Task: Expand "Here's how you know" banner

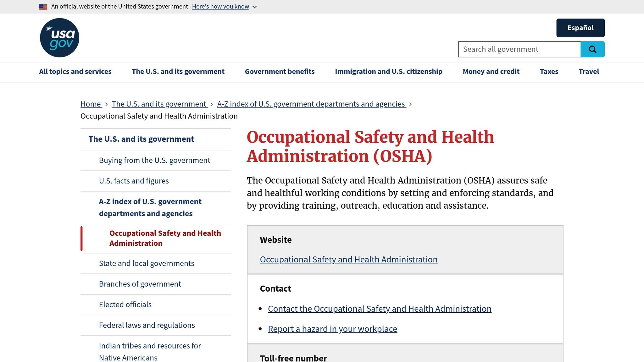Action: point(224,7)
